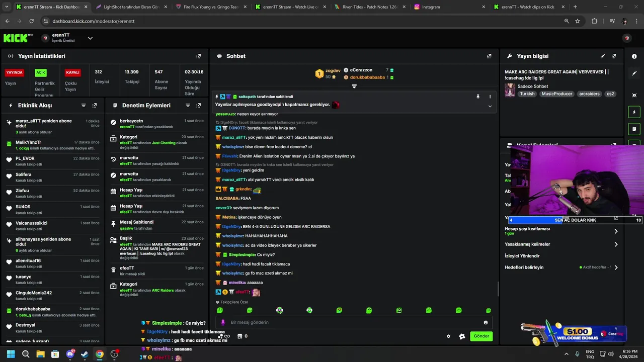Click the browser address bar
The width and height of the screenshot is (644, 362).
pos(302,21)
